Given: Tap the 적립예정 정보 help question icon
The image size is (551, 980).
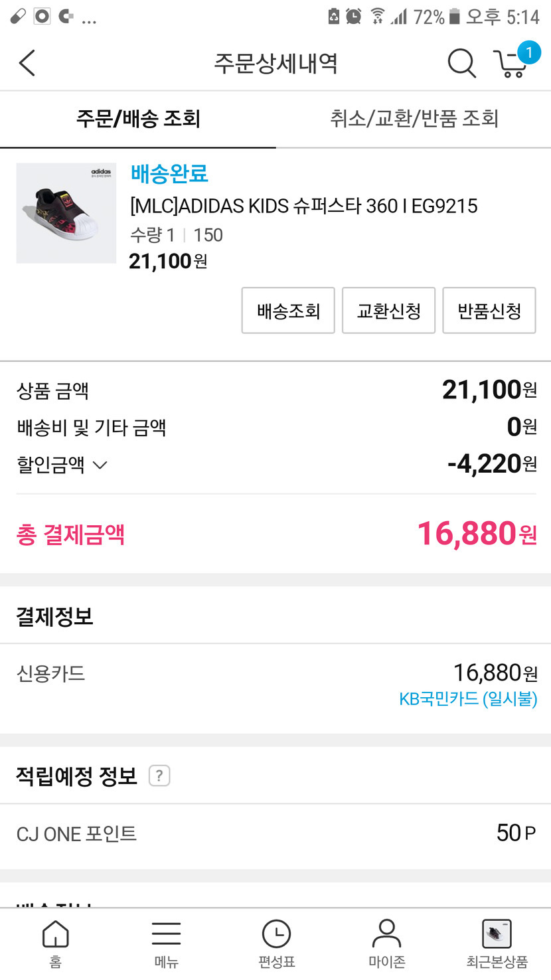Looking at the screenshot, I should (159, 776).
